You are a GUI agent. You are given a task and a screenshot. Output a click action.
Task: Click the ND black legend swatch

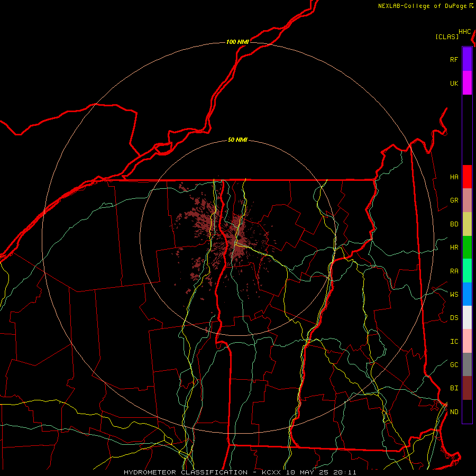tap(467, 411)
